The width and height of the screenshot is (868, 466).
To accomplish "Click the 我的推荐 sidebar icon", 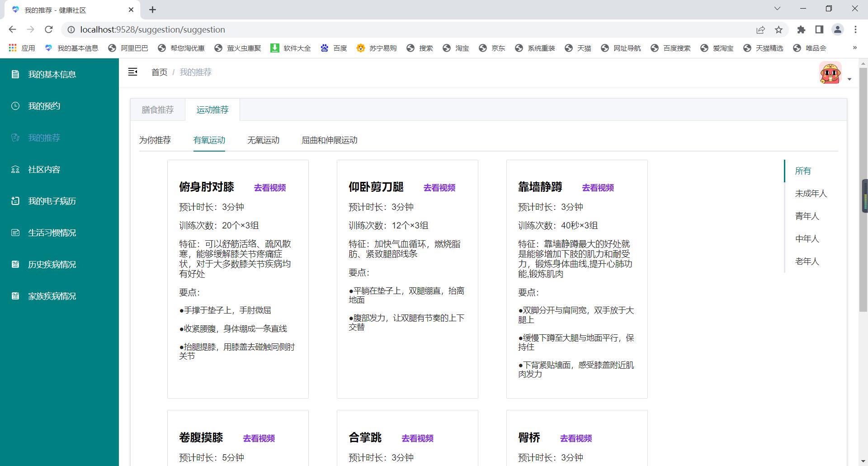I will [15, 138].
